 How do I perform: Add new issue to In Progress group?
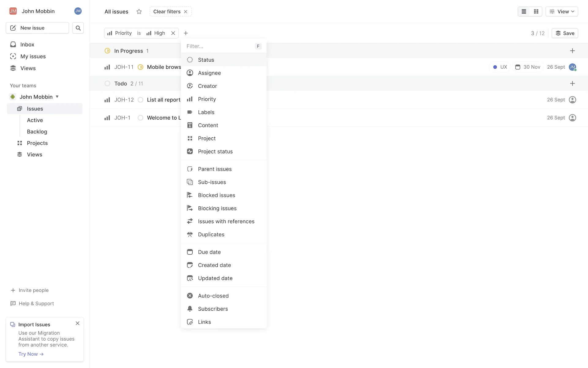tap(572, 51)
